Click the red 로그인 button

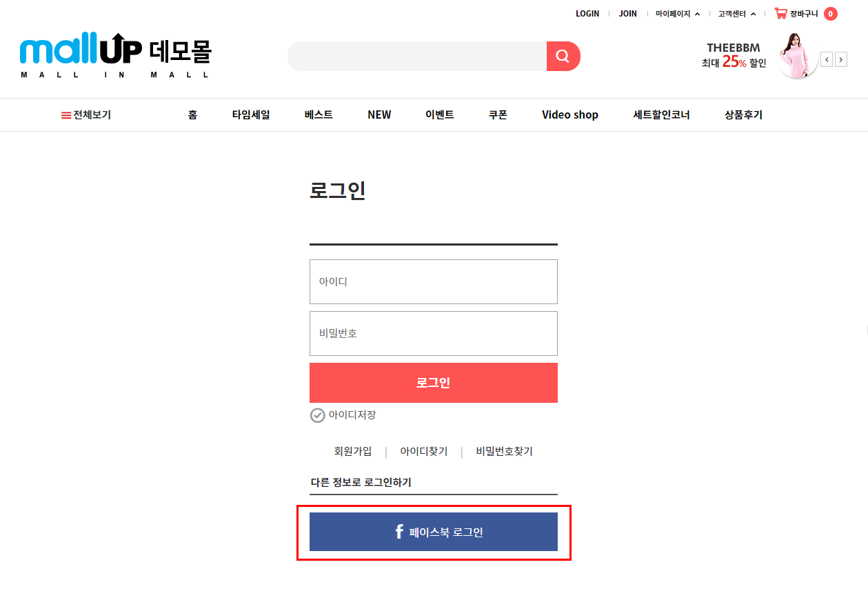[434, 383]
